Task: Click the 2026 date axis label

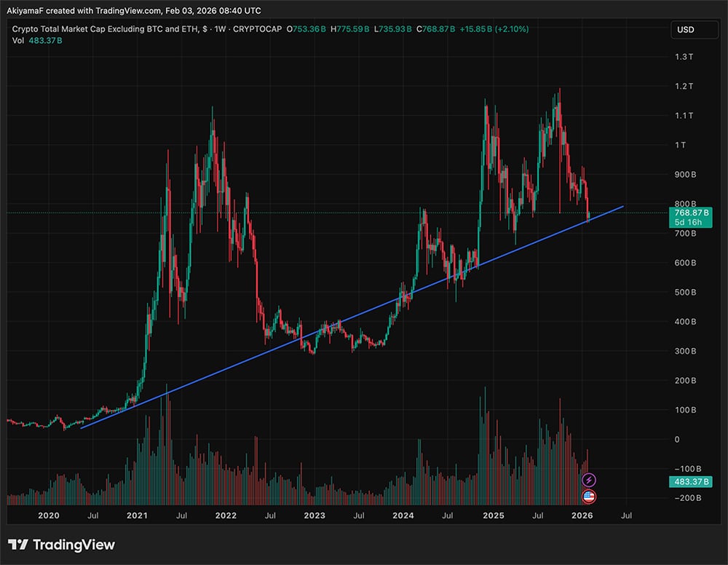Action: (582, 515)
